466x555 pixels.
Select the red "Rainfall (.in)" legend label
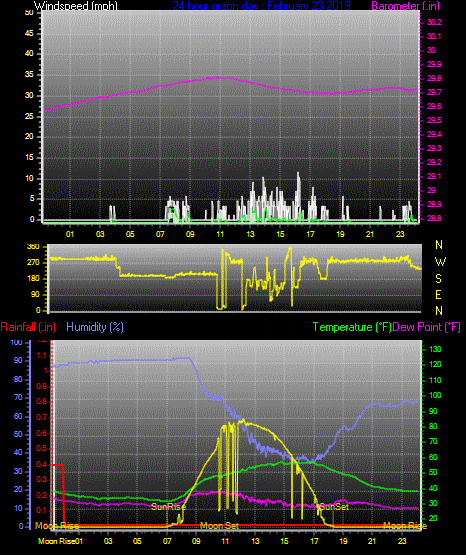[28, 327]
